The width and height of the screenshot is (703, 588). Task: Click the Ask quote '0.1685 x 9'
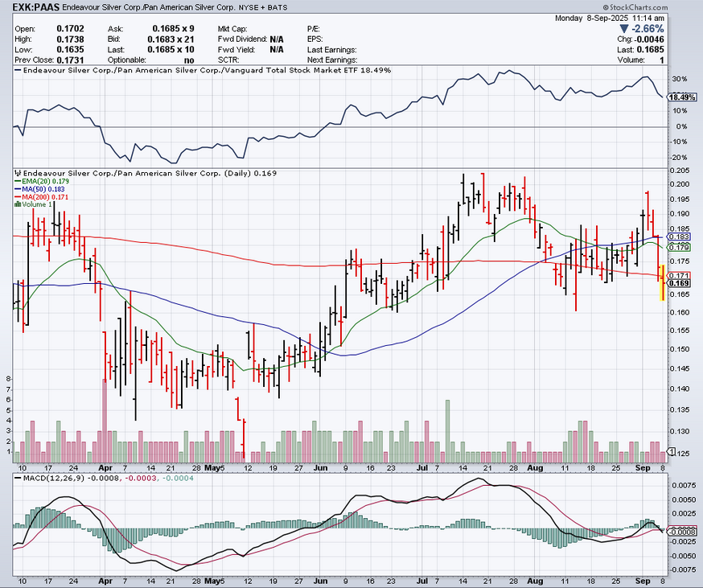[173, 29]
